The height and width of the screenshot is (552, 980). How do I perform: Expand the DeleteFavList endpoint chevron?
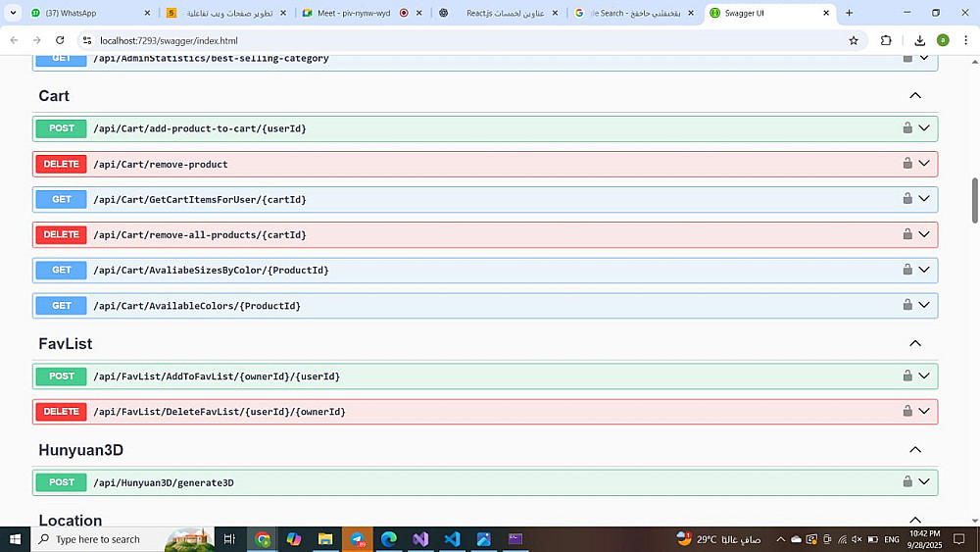click(924, 411)
